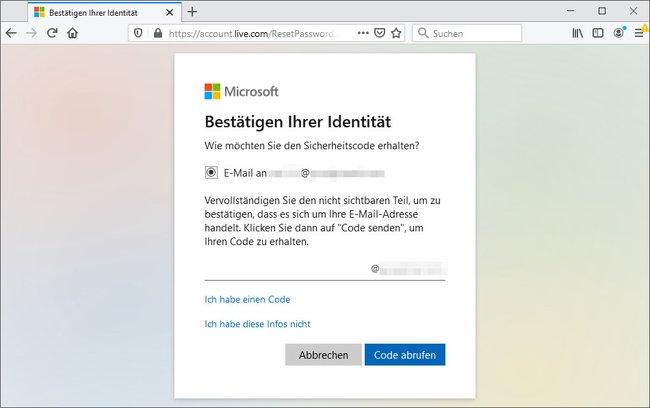Open the browser home page

73,33
